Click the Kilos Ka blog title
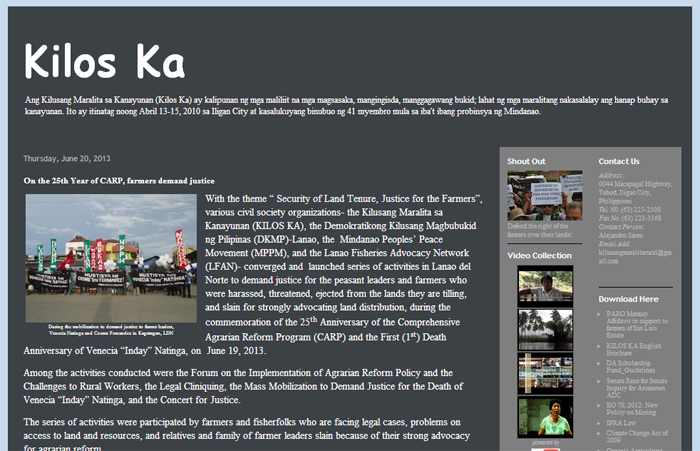Viewport: 700px width, 451px height. click(x=104, y=61)
